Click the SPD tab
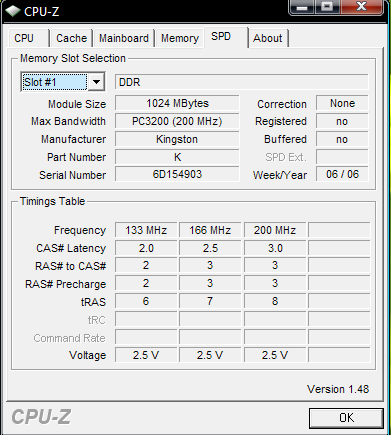The image size is (391, 435). [226, 37]
